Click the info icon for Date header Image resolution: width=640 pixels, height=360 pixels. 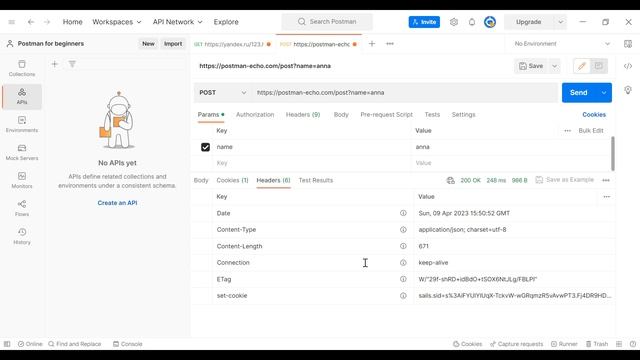403,213
